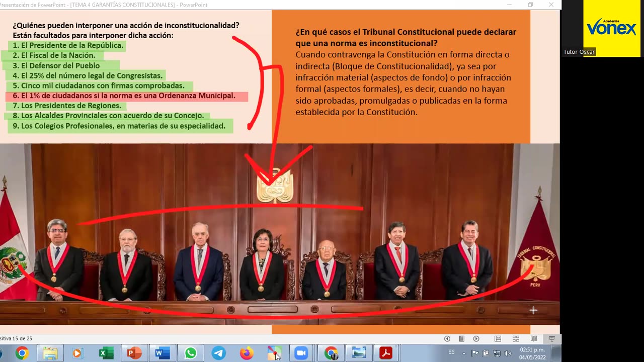This screenshot has width=644, height=362.
Task: Click the Show Desktop strip
Action: [x=556, y=353]
